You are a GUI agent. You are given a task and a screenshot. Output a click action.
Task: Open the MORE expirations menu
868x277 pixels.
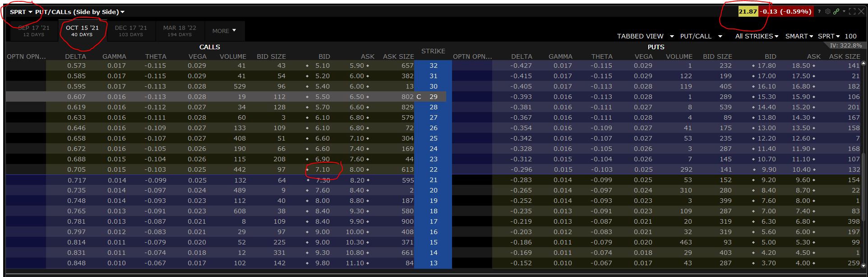[x=224, y=31]
